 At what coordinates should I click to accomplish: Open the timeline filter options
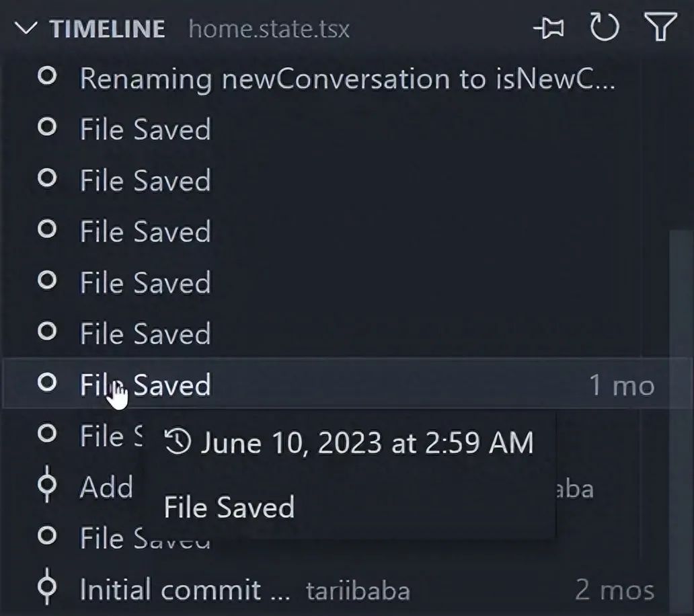click(660, 28)
